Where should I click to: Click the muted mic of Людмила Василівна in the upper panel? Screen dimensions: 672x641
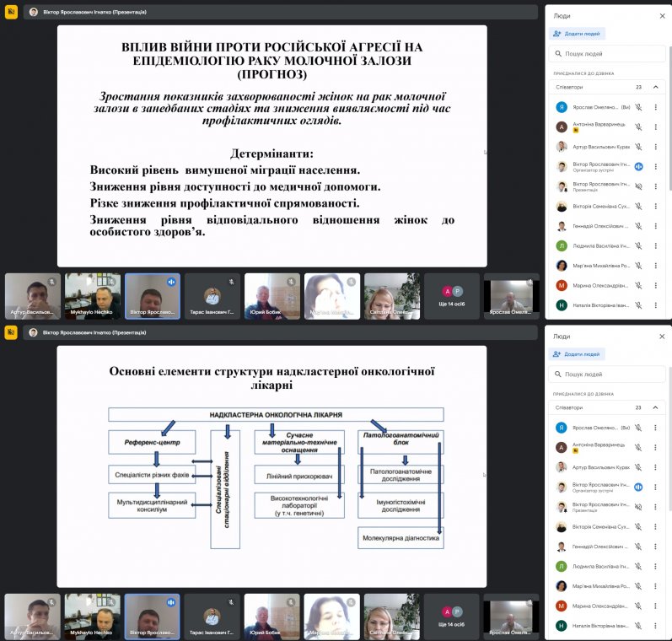pos(638,245)
